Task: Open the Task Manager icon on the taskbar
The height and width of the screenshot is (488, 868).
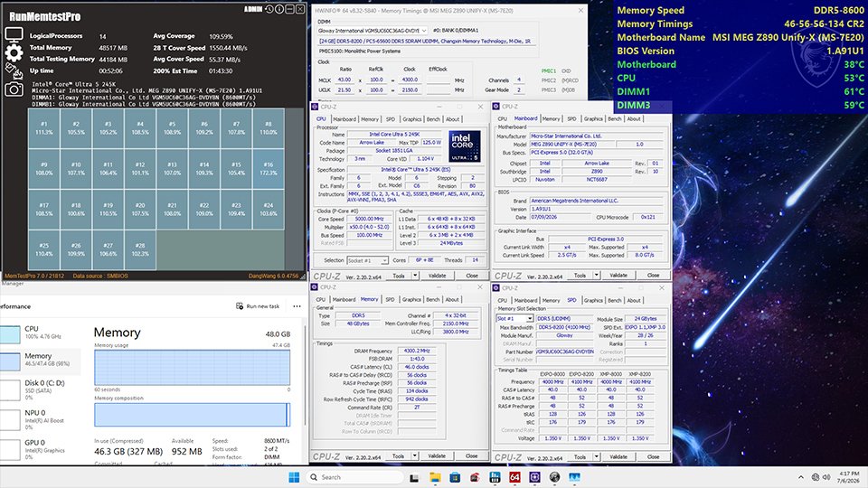Action: click(x=575, y=477)
